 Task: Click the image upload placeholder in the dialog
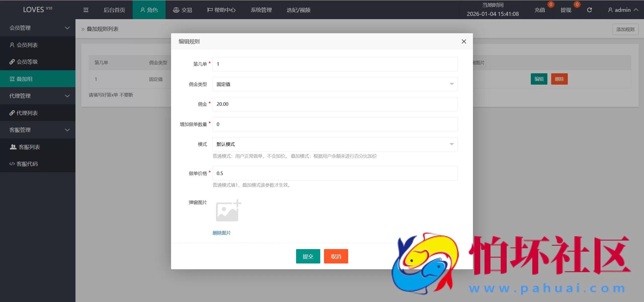[228, 211]
